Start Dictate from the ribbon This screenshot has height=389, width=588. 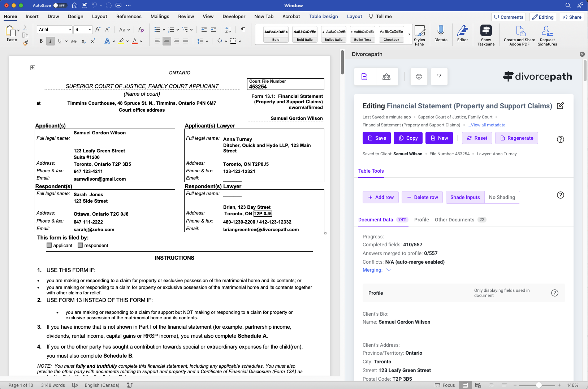pos(441,34)
